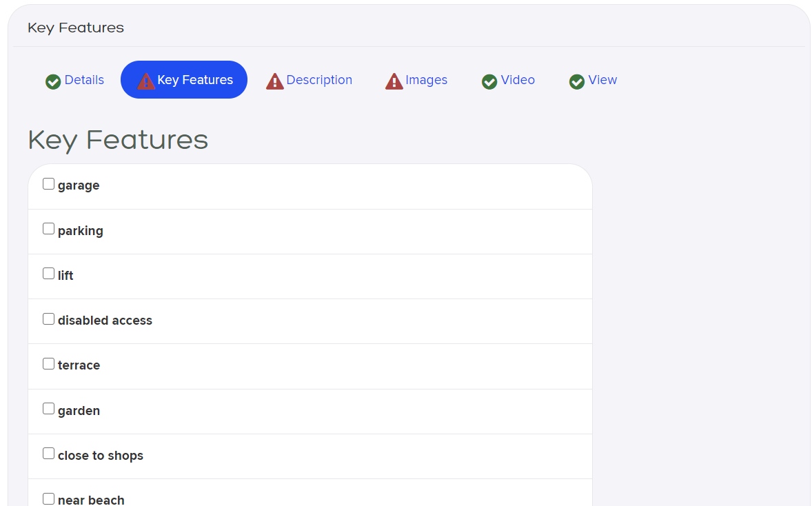812x506 pixels.
Task: Select the garden checkbox
Action: point(48,409)
